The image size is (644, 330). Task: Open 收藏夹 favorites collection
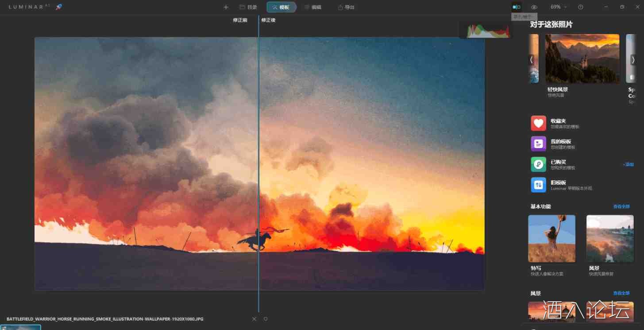pyautogui.click(x=582, y=123)
